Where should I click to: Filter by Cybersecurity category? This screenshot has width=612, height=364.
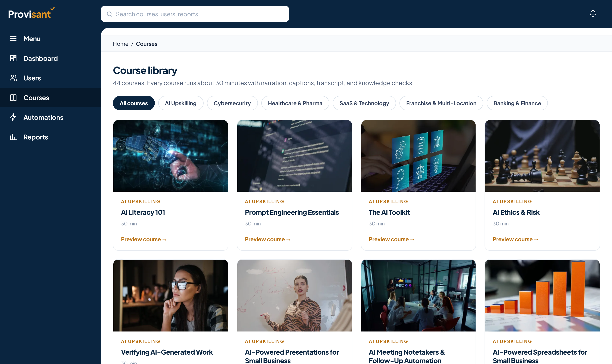tap(232, 103)
